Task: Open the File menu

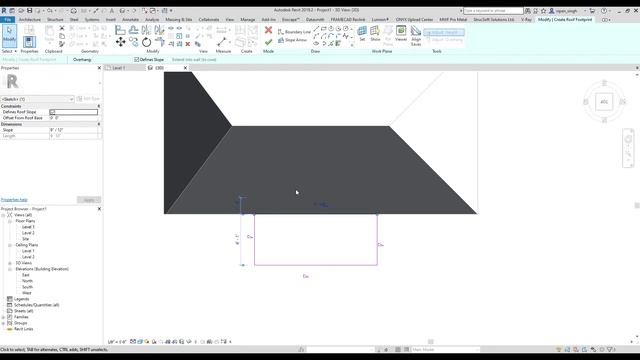Action: (x=7, y=20)
